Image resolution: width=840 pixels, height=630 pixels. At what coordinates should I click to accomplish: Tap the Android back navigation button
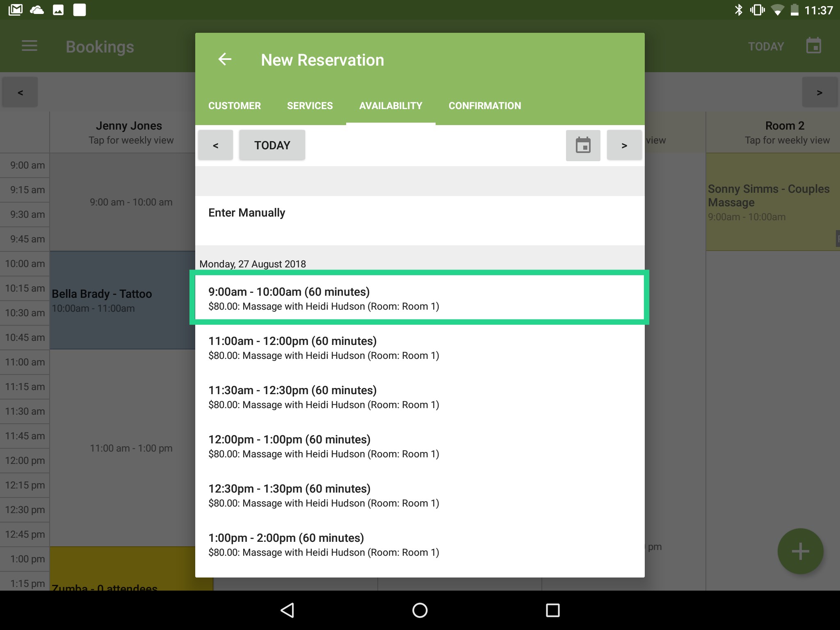coord(287,610)
